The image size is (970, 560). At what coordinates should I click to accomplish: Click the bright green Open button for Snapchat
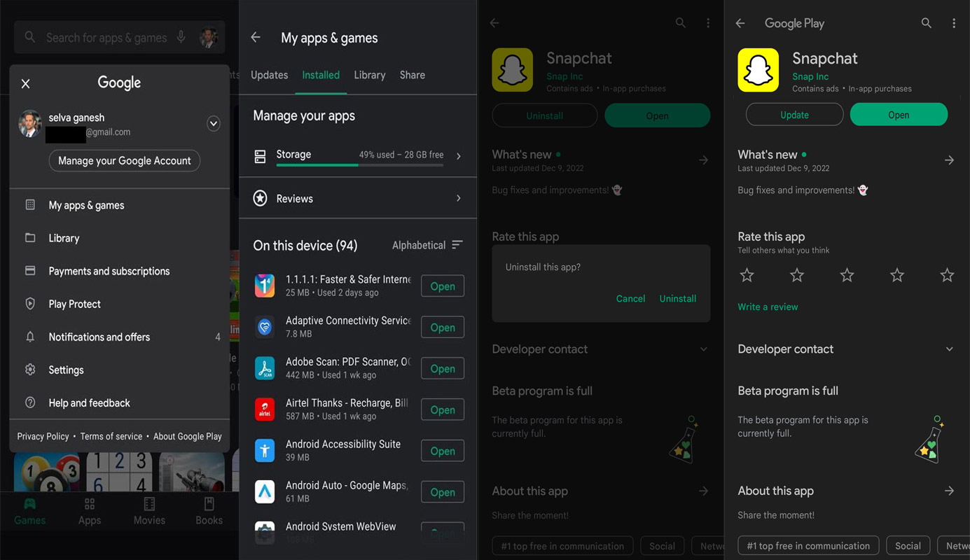pos(899,115)
